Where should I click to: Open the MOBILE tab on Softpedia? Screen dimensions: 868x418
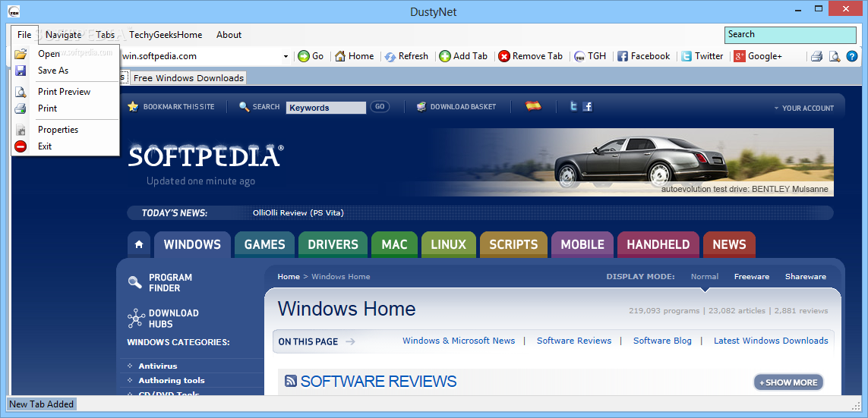click(582, 244)
